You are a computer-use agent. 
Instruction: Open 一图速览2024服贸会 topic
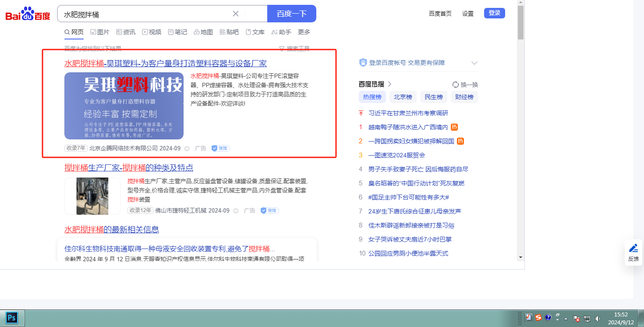coord(397,155)
